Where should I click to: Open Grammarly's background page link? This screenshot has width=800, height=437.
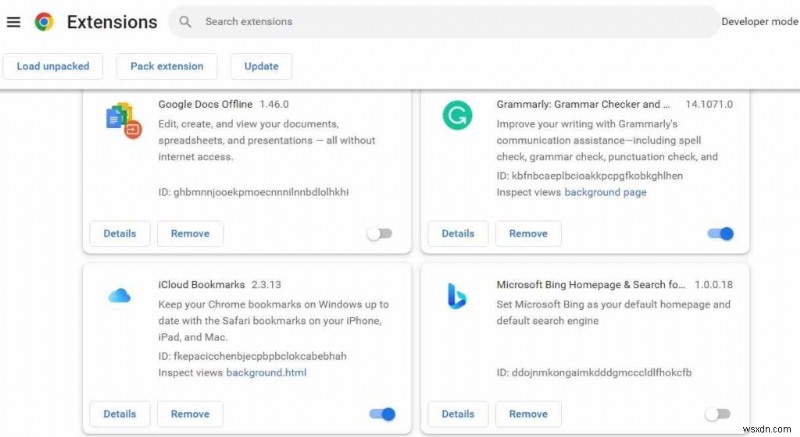pos(606,192)
